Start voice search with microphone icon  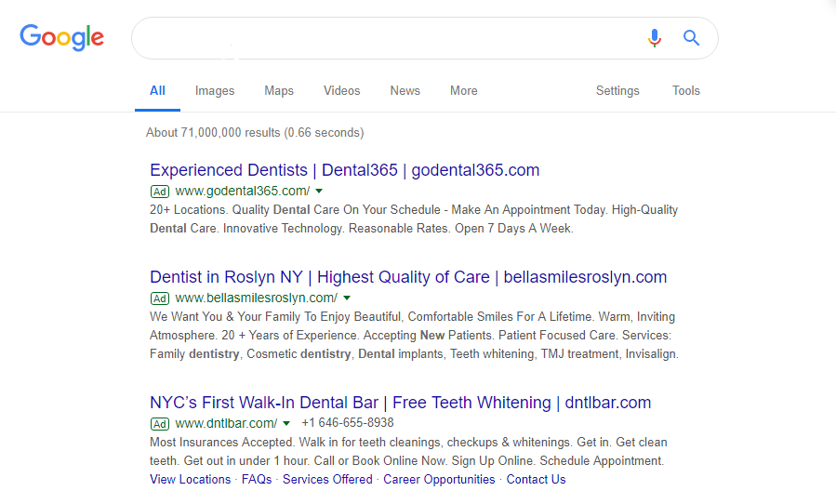pyautogui.click(x=654, y=38)
